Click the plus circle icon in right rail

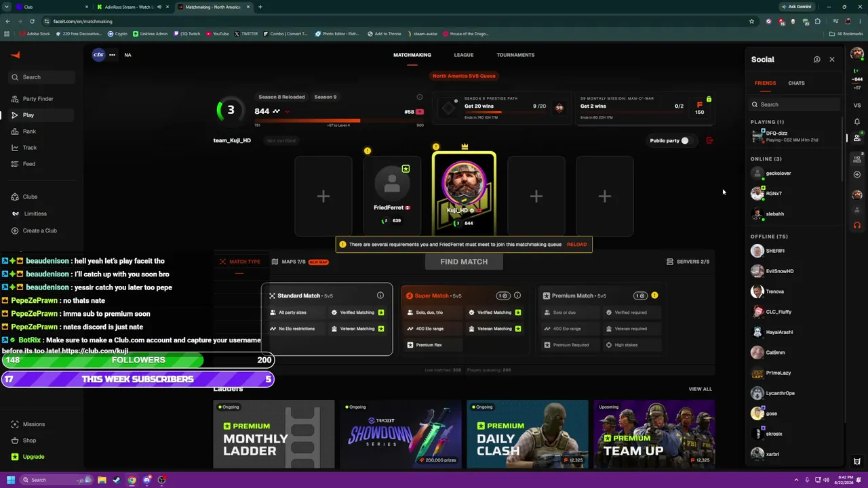[x=857, y=175]
